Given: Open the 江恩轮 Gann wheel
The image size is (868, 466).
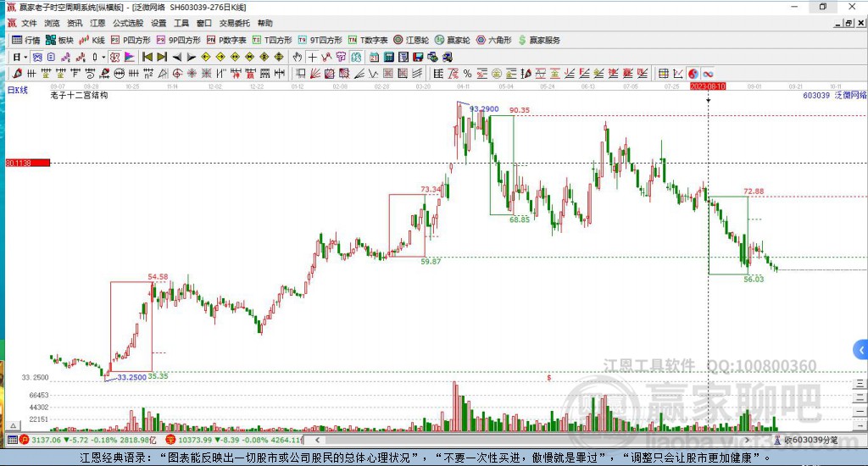Looking at the screenshot, I should click(x=411, y=40).
